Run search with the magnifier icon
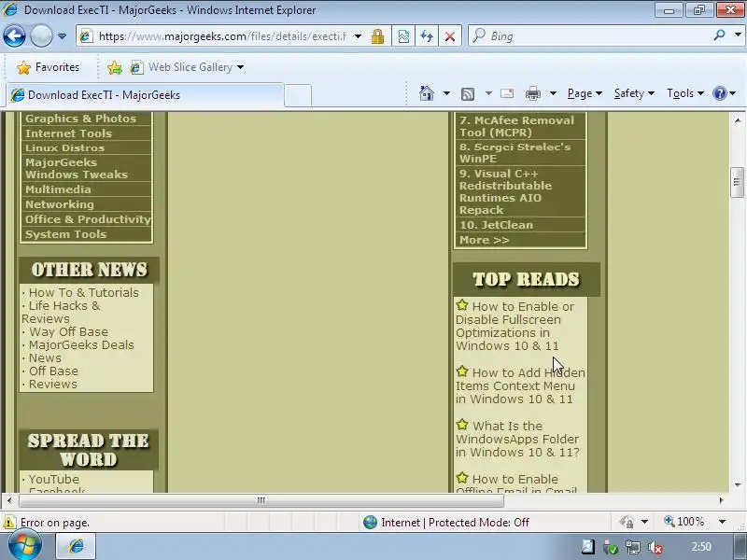Viewport: 747px width, 560px height. [x=719, y=35]
